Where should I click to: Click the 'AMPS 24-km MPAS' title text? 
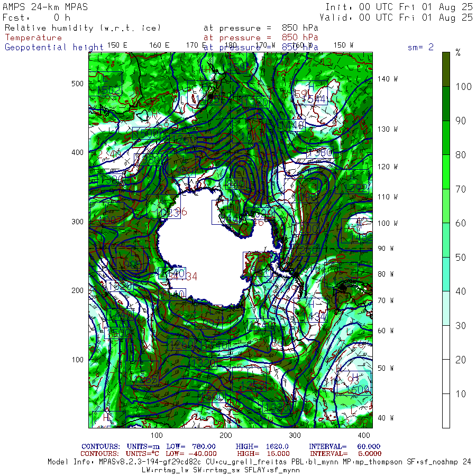(45, 7)
